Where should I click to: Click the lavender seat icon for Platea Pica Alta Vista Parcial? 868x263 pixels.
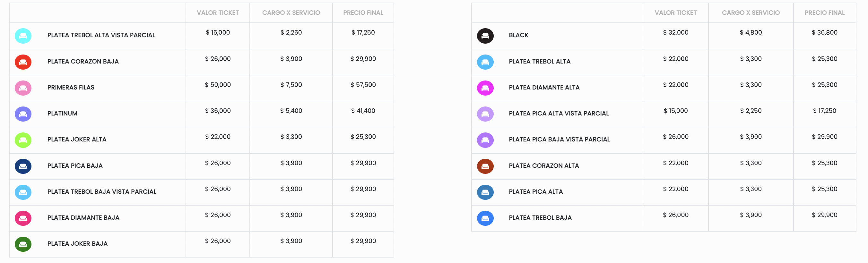(485, 114)
